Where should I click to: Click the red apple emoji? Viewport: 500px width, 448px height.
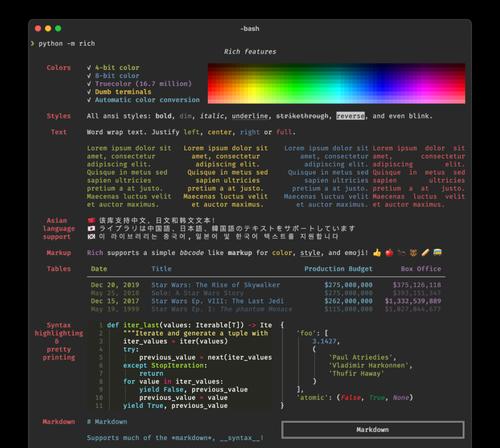click(389, 253)
